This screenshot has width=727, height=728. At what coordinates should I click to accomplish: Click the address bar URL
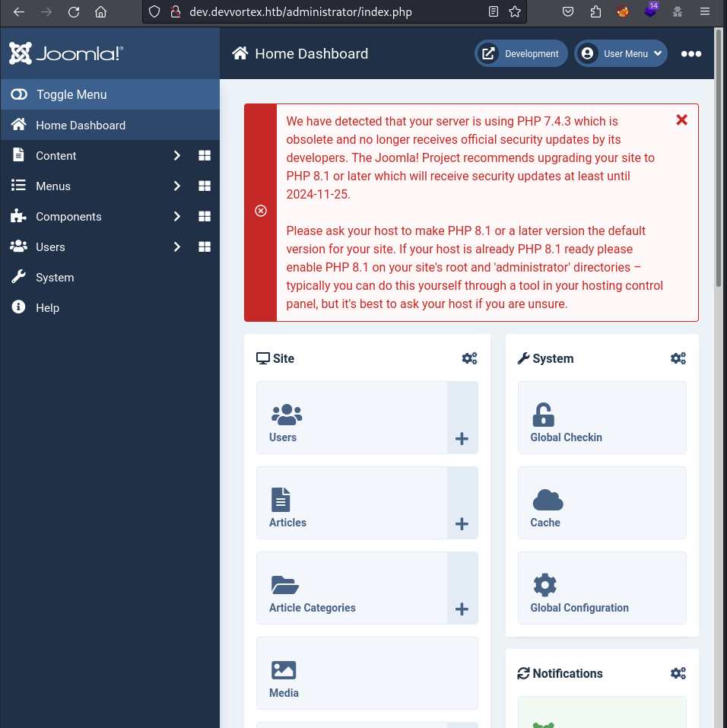[x=300, y=12]
